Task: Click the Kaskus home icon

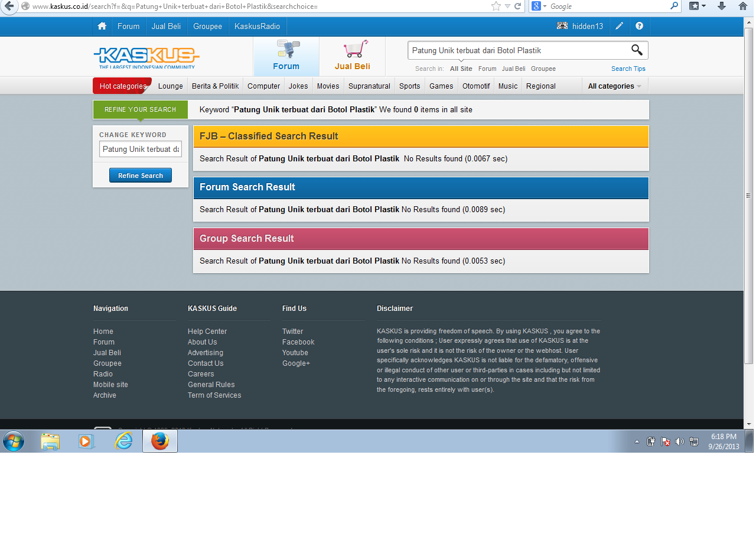Action: point(102,26)
